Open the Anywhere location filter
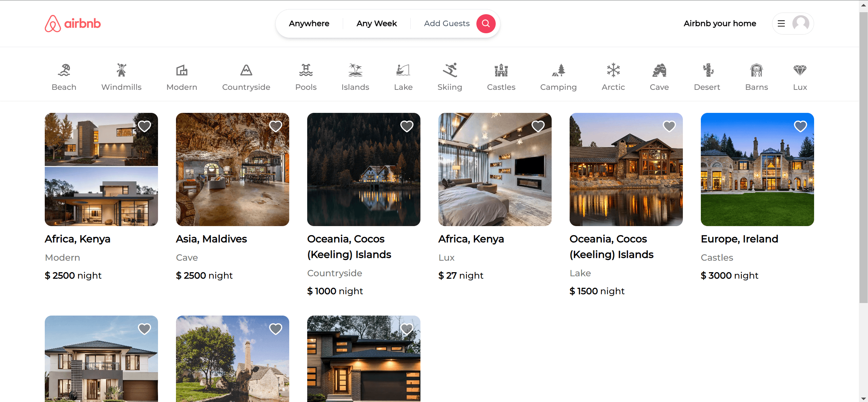 pyautogui.click(x=309, y=23)
